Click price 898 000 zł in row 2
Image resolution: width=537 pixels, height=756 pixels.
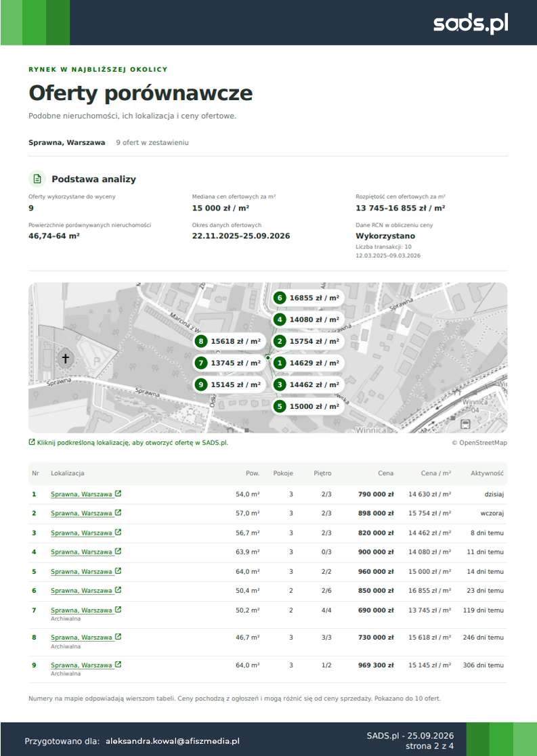[376, 514]
